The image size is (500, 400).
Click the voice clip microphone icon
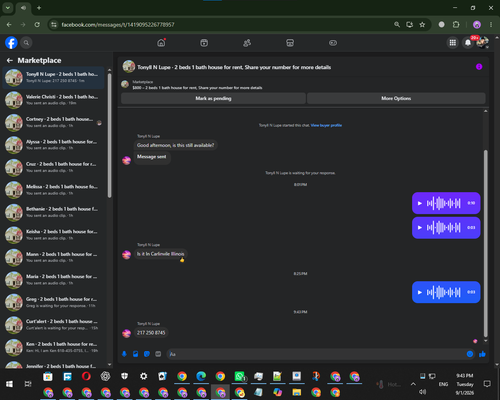[x=124, y=354]
